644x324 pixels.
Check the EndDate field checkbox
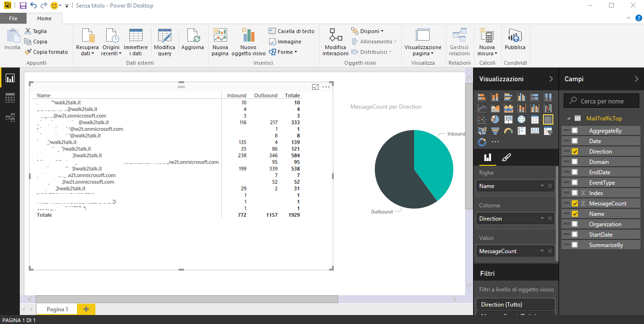click(x=575, y=172)
